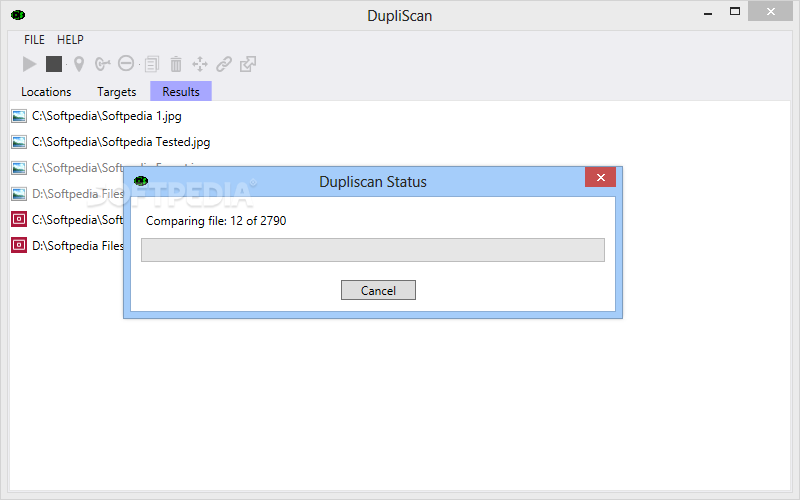Switch to the Targets tab
Screen dimensions: 800x500
116,92
